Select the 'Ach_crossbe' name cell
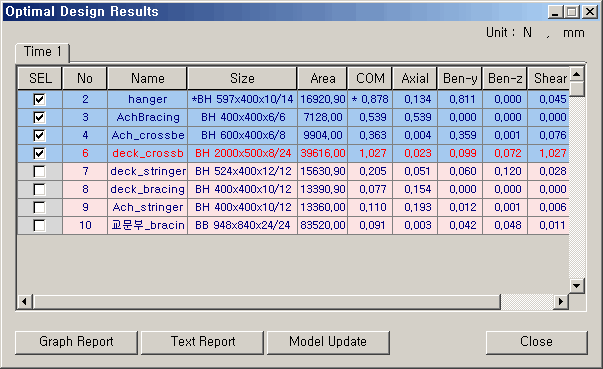Viewport: 603px width, 369px height. coord(148,136)
